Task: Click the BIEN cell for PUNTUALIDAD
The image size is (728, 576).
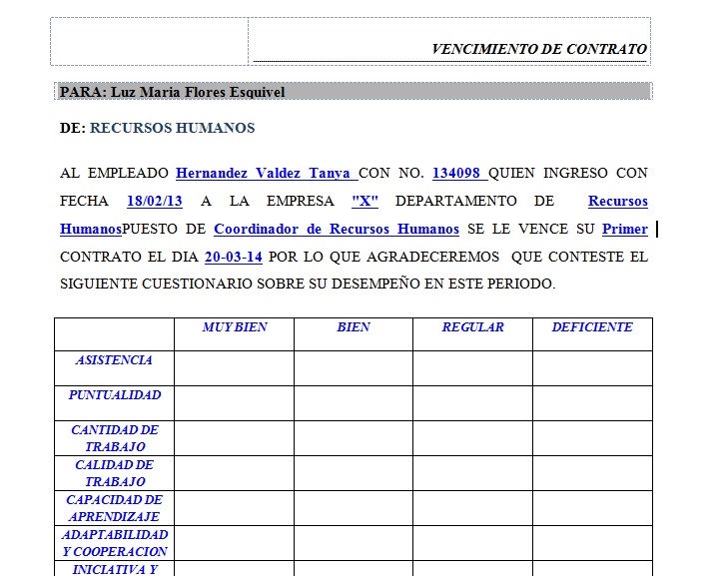Action: coord(354,403)
